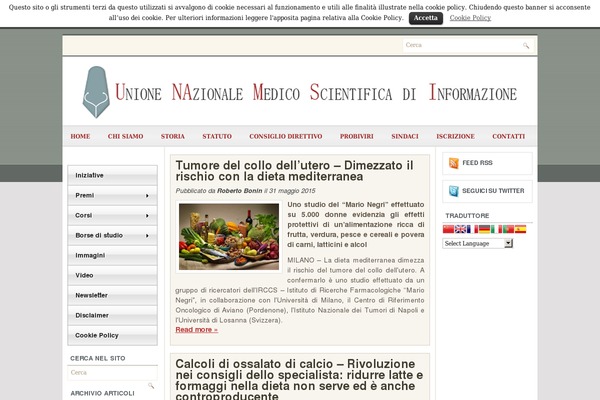Open the Tumore del collo dell'utero article title
Image resolution: width=600 pixels, height=400 pixels.
click(294, 171)
